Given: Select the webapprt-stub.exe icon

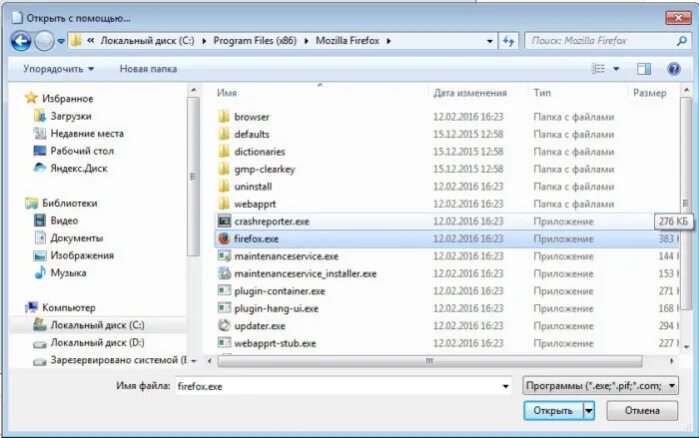Looking at the screenshot, I should pyautogui.click(x=224, y=343).
